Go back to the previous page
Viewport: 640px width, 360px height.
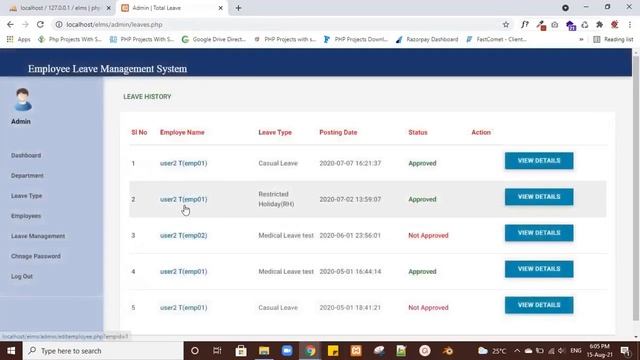click(10, 24)
